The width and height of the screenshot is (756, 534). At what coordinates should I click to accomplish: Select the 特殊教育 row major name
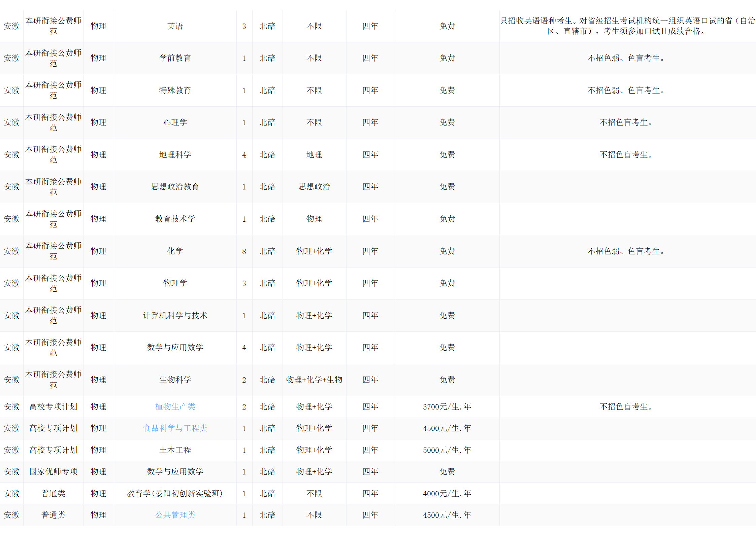coord(175,90)
